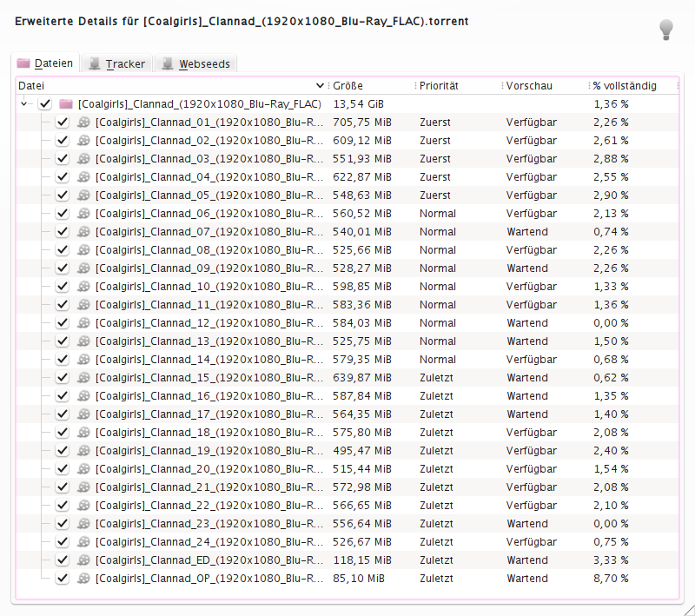
Task: Click the file icon for Clannad_09
Action: click(83, 268)
